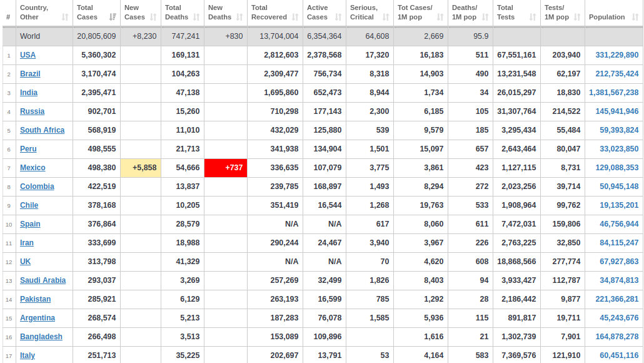
Task: Open Italy population link 60,451,116
Action: point(619,355)
